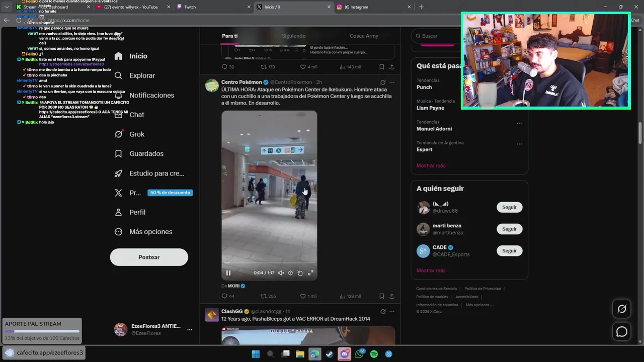Switch to Instagram browser tab
This screenshot has width=644, height=362.
[374, 7]
